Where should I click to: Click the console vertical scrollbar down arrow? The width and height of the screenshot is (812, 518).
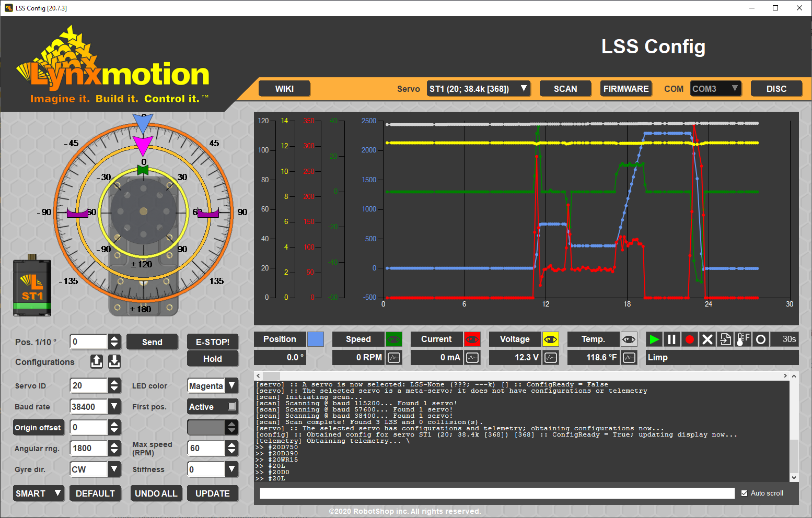[x=794, y=477]
